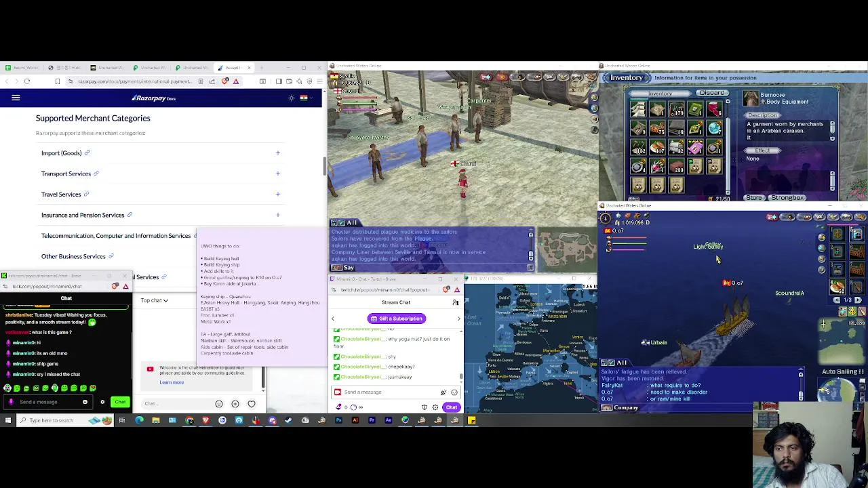Click the Auto Sailing indicator
The image size is (868, 488).
click(843, 371)
